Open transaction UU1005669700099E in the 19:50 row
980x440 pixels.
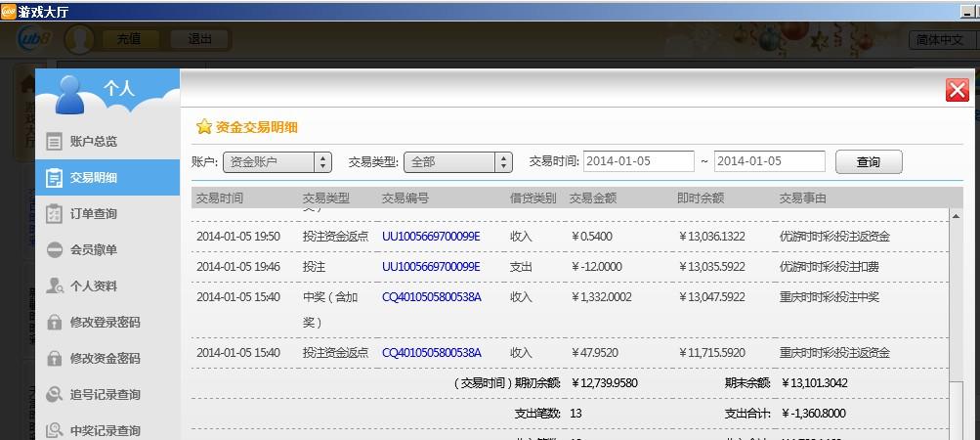431,237
